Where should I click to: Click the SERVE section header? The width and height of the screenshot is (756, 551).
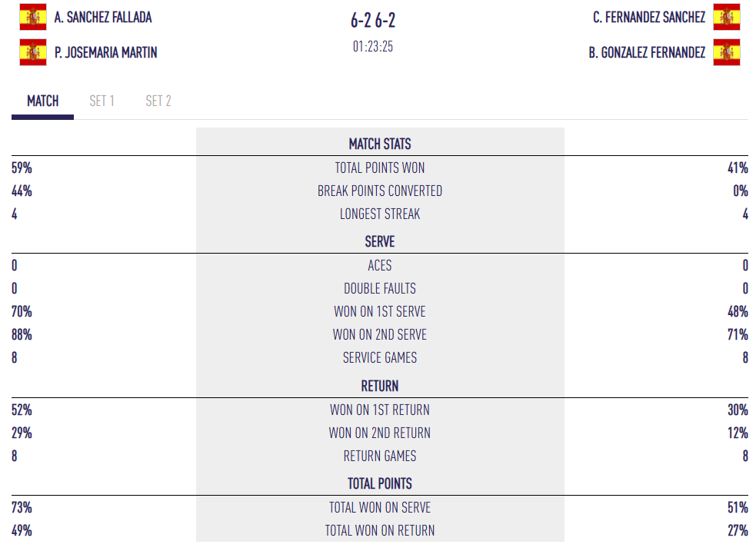pyautogui.click(x=380, y=241)
